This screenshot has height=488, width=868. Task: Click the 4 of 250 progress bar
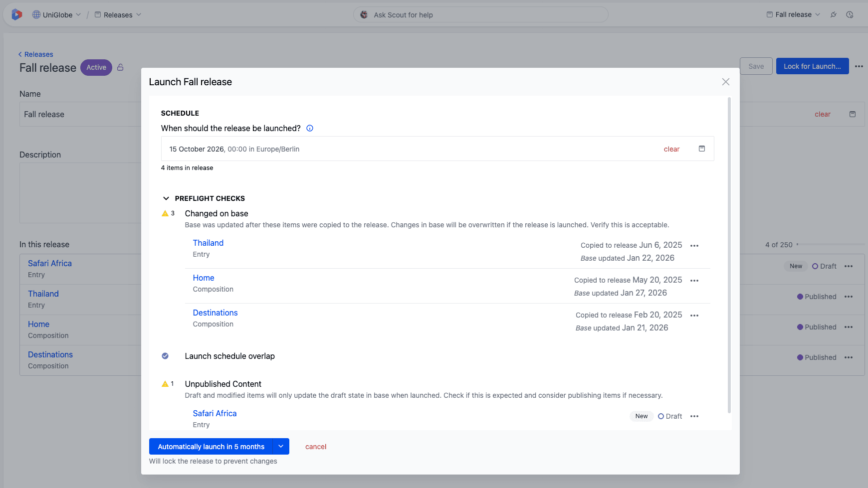pos(831,244)
